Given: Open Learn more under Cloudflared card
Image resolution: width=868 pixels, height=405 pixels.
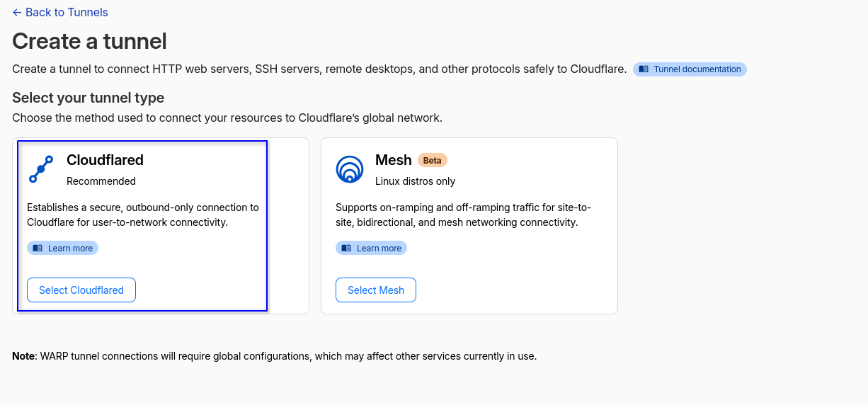Looking at the screenshot, I should [x=62, y=248].
